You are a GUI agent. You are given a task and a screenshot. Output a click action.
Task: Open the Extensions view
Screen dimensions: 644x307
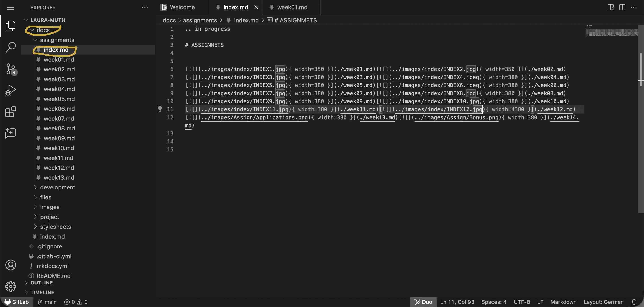coord(11,112)
